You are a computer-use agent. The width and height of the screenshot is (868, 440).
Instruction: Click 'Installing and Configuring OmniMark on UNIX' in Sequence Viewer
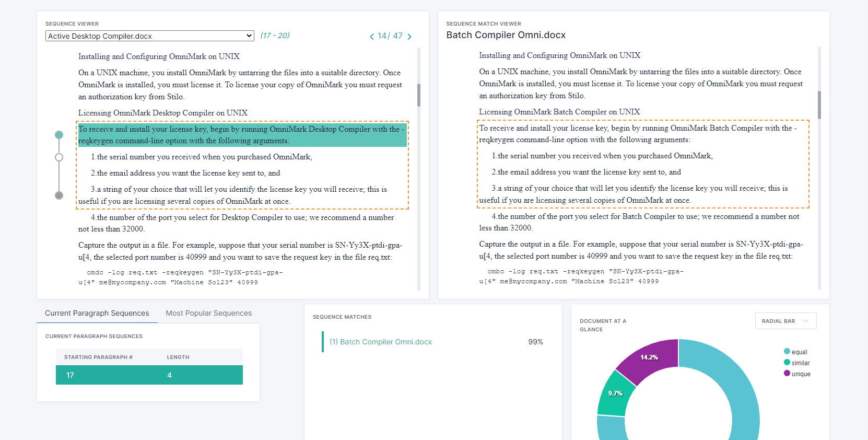click(159, 56)
